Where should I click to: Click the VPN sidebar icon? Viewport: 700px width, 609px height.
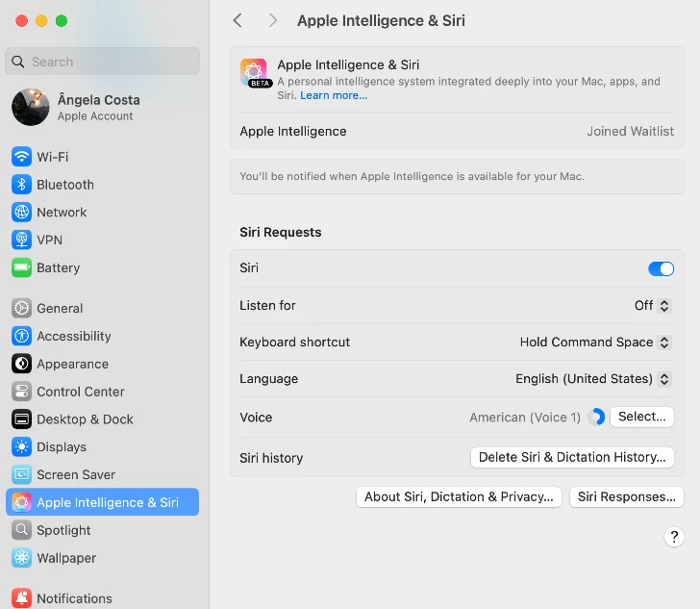(x=21, y=240)
